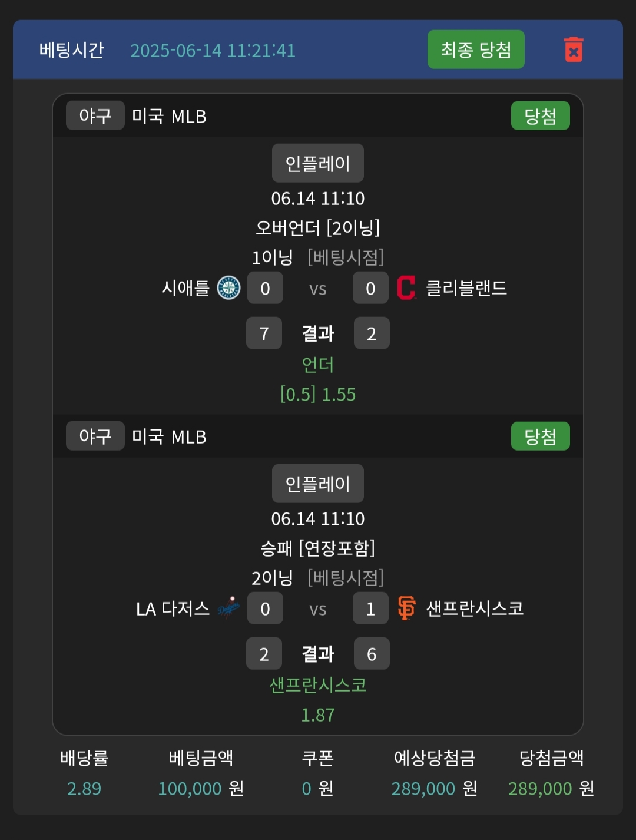Click green 샌프란시스코 pick result text
Viewport: 636px width, 840px height.
point(317,685)
